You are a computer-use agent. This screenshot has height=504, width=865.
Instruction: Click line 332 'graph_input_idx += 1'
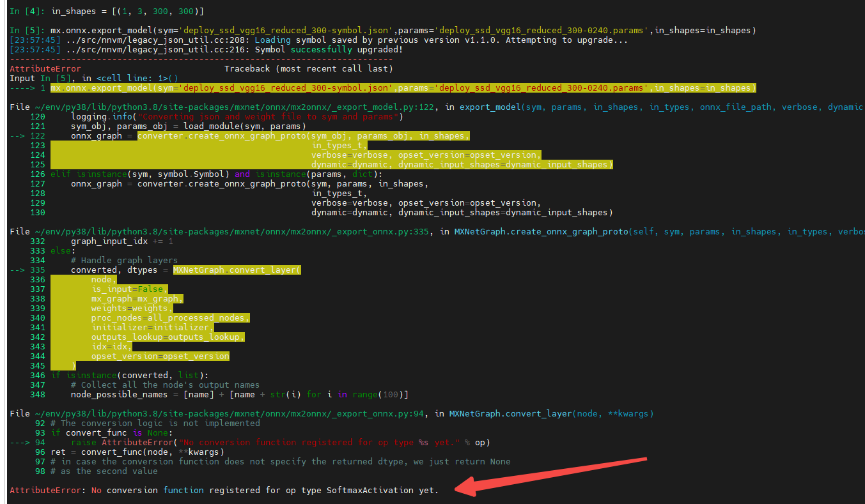tap(122, 241)
